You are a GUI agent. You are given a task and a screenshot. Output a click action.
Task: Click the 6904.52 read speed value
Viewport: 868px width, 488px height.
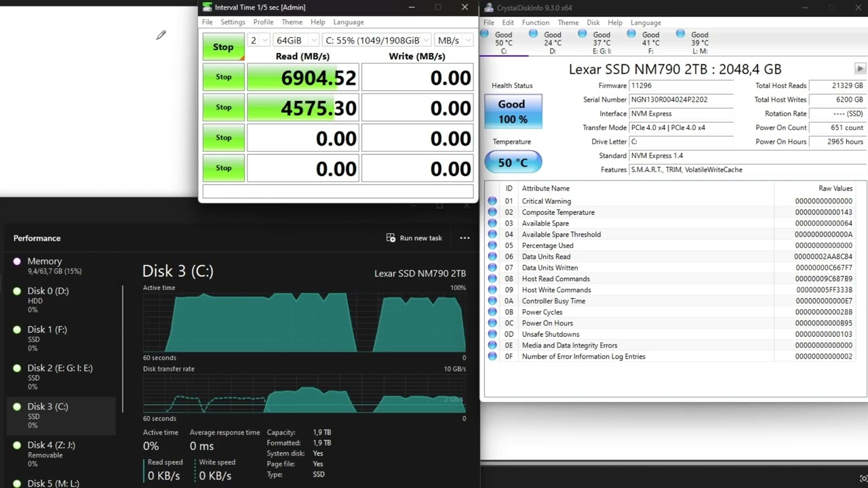coord(302,77)
